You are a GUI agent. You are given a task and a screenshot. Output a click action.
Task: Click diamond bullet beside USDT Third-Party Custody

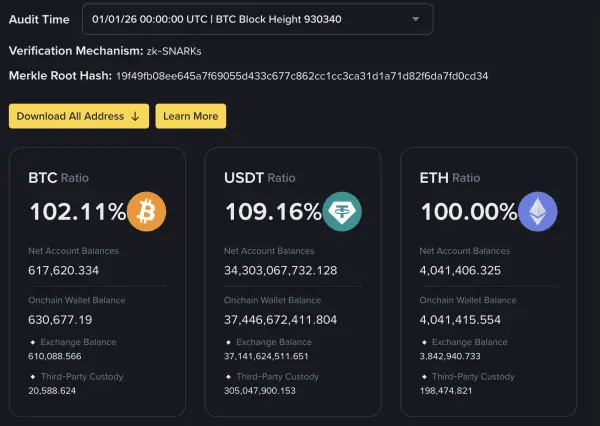(228, 377)
